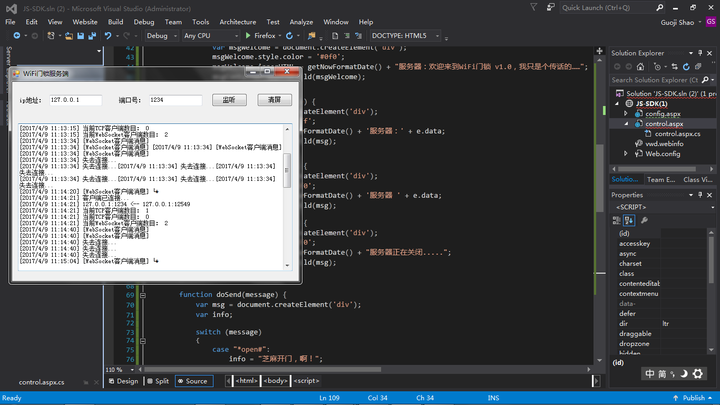Click the Alphabetical sort icon in Properties
This screenshot has width=720, height=405.
point(630,219)
